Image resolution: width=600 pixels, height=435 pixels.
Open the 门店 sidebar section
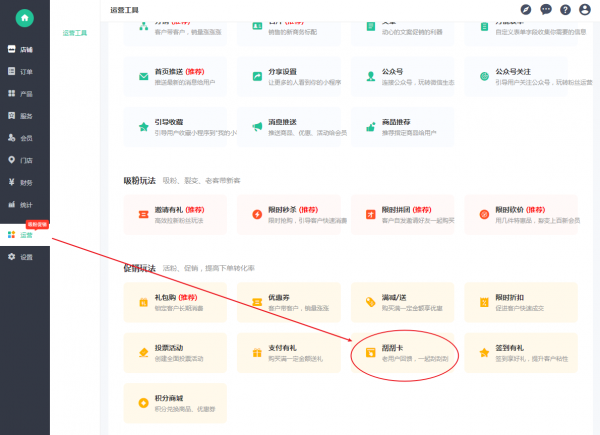tap(25, 160)
